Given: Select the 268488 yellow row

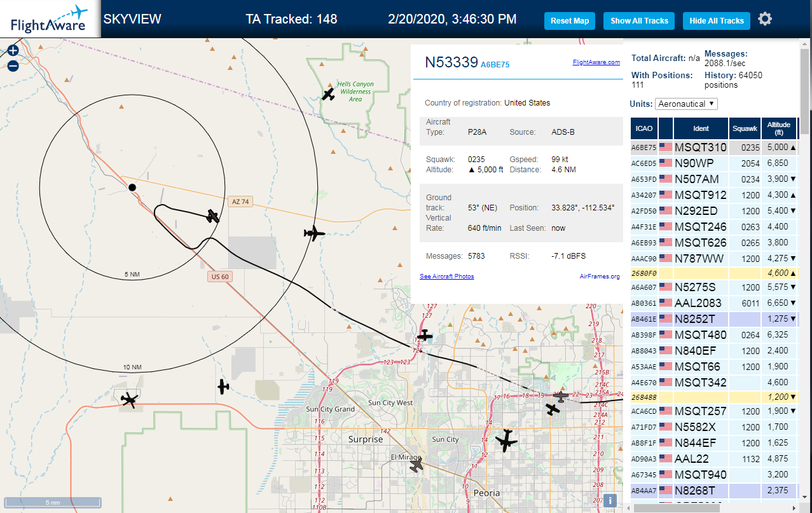Looking at the screenshot, I should pos(714,397).
